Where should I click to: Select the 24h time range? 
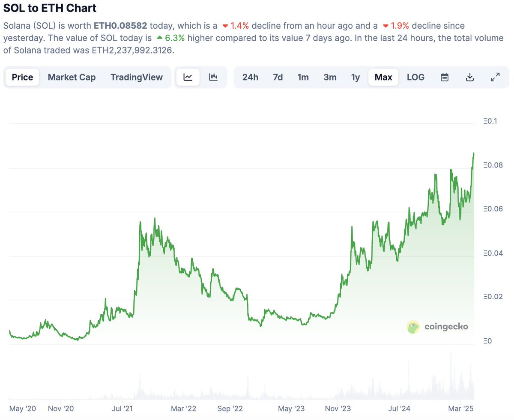[250, 77]
